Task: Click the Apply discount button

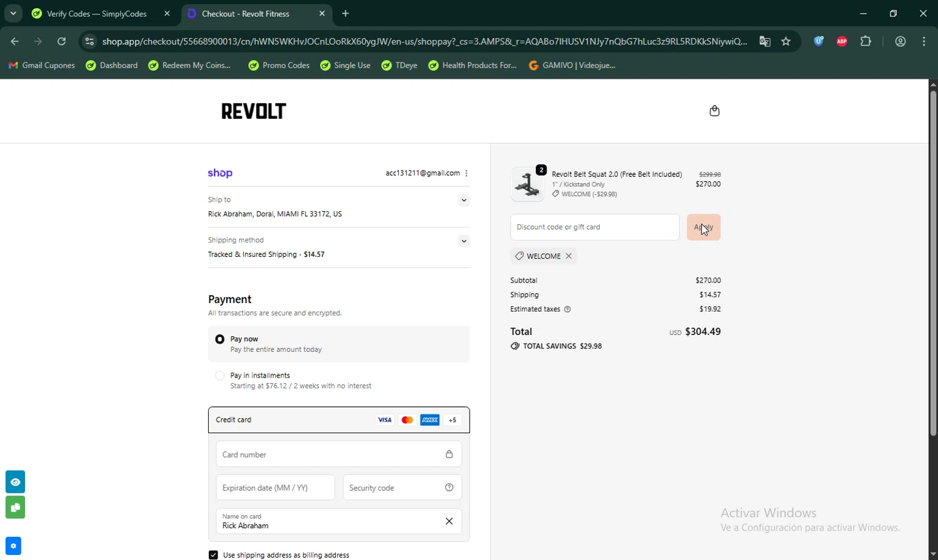Action: click(703, 227)
